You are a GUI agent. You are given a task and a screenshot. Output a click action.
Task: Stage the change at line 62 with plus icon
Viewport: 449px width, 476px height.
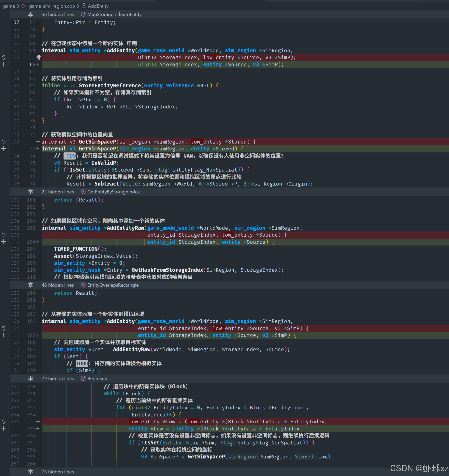tap(4, 64)
